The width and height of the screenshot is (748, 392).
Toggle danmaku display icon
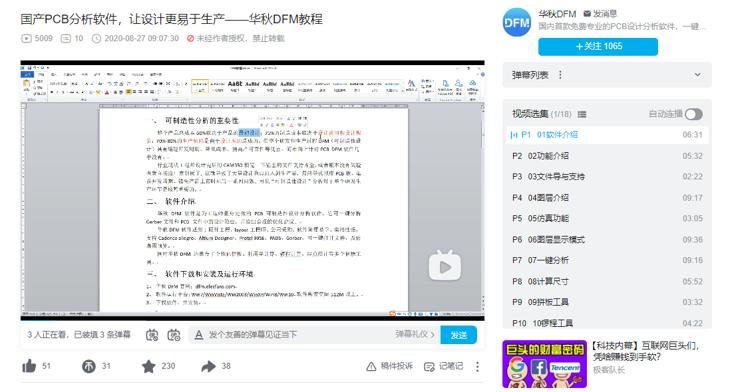(152, 335)
